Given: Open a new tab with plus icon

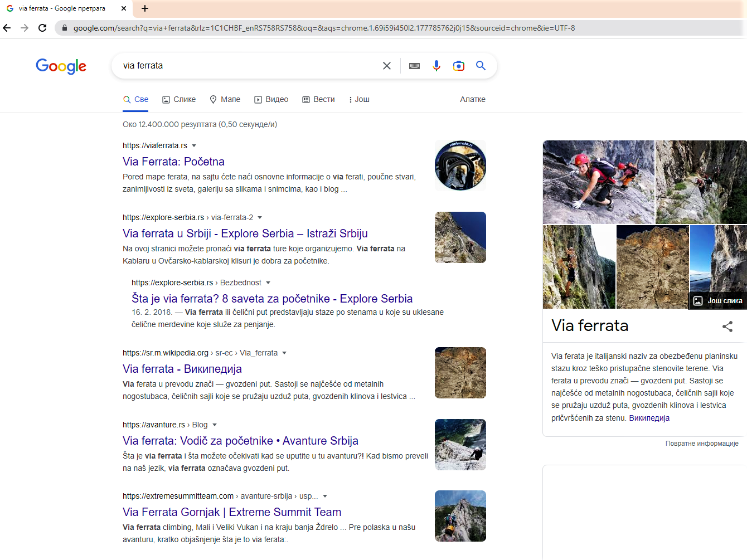Looking at the screenshot, I should (145, 8).
